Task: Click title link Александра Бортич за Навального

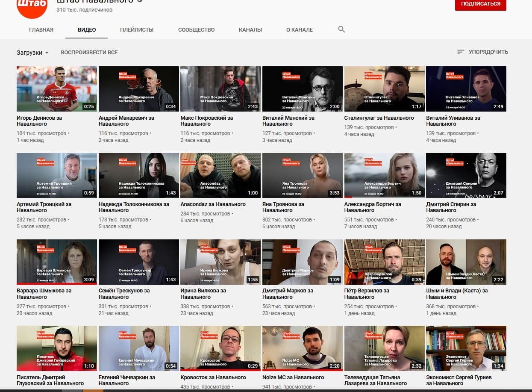Action: [373, 207]
